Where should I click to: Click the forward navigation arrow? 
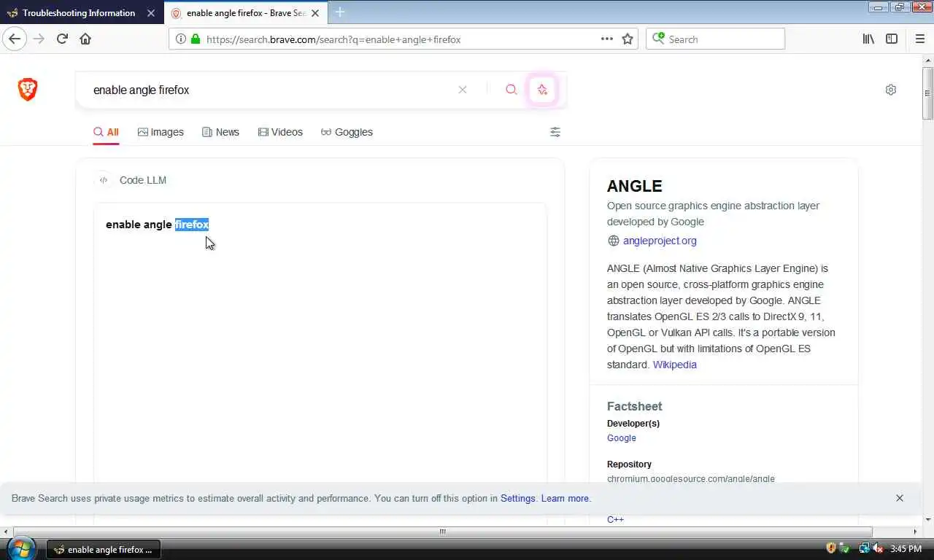click(39, 39)
